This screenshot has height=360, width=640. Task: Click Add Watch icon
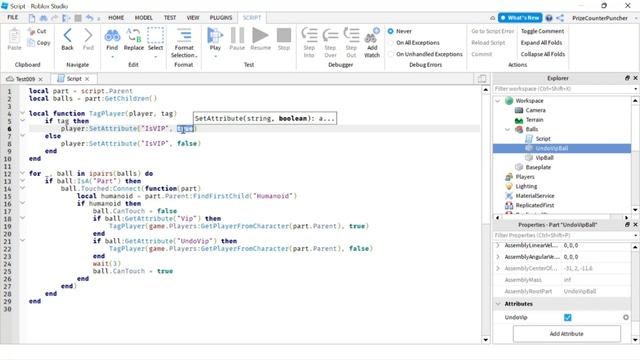372,36
